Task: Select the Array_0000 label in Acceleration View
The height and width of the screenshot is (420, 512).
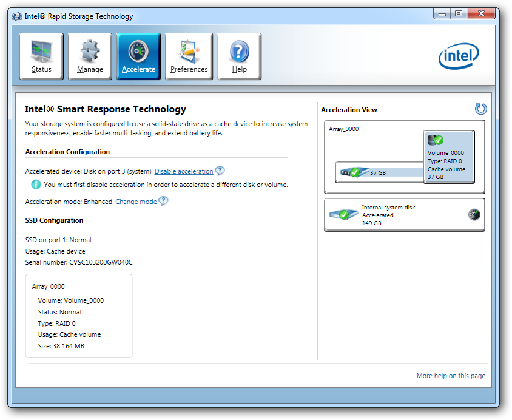Action: click(x=343, y=129)
